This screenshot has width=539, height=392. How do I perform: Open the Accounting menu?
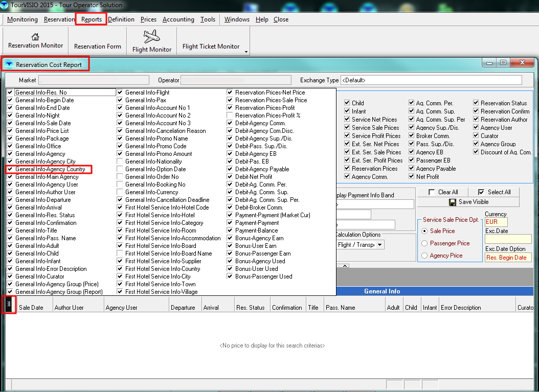[x=178, y=19]
